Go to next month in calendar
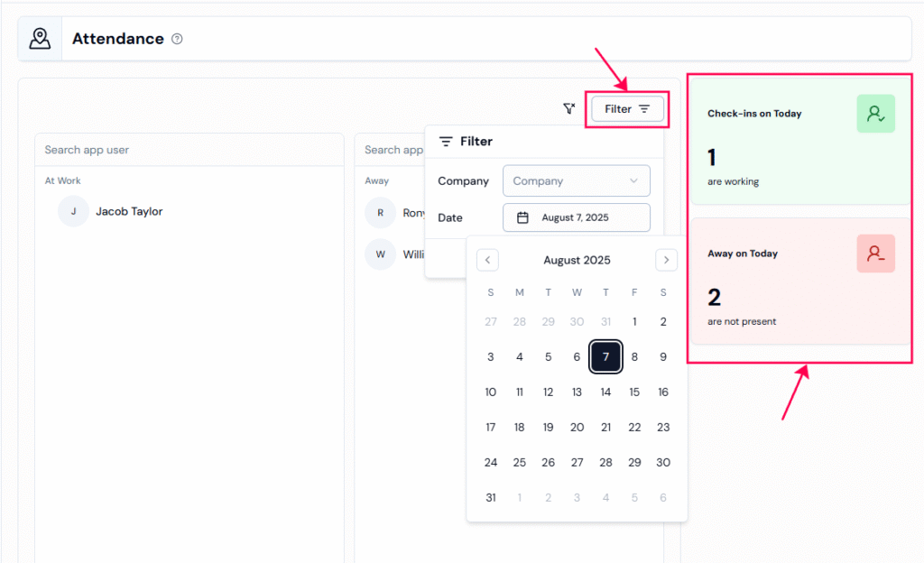 666,260
